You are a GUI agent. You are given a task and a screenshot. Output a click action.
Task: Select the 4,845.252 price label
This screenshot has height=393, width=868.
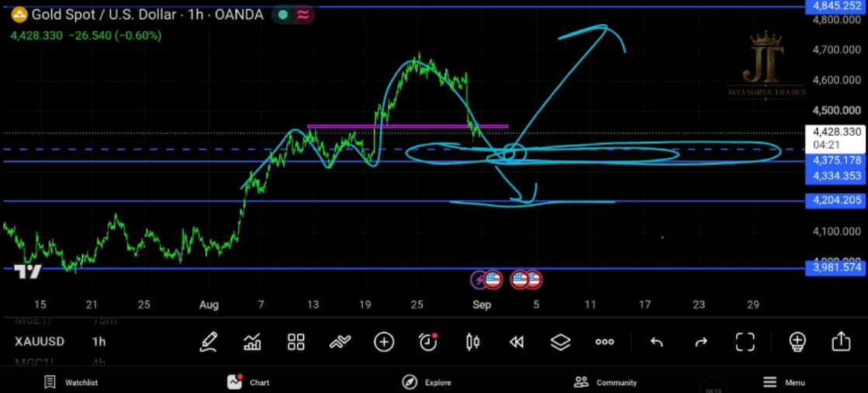[x=836, y=5]
